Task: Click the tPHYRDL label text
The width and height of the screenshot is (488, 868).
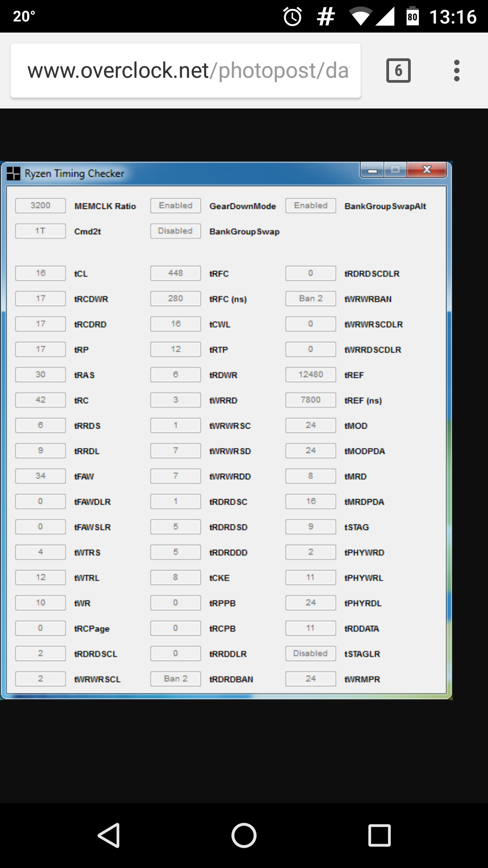Action: [363, 604]
